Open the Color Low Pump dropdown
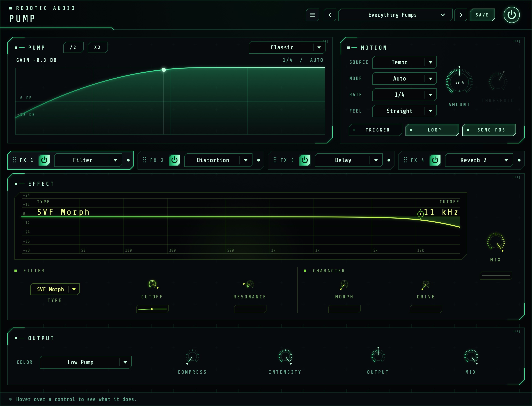Image resolution: width=532 pixels, height=406 pixels. (x=85, y=362)
